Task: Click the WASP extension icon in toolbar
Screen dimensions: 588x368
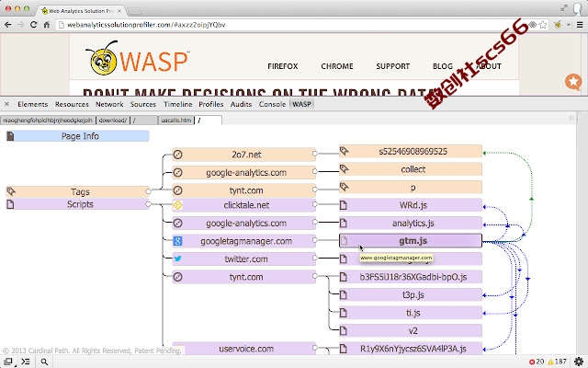Action: pos(558,25)
